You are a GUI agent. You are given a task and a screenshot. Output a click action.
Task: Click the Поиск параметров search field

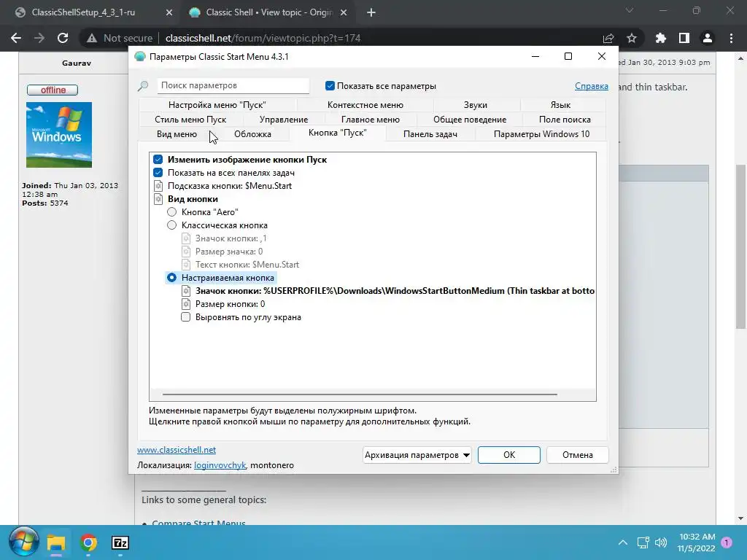pyautogui.click(x=233, y=86)
